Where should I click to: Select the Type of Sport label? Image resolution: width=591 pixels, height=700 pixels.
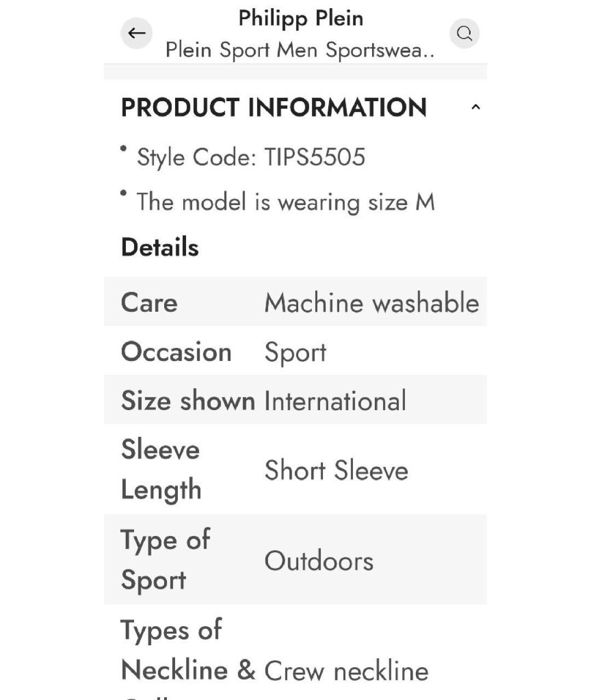click(165, 559)
